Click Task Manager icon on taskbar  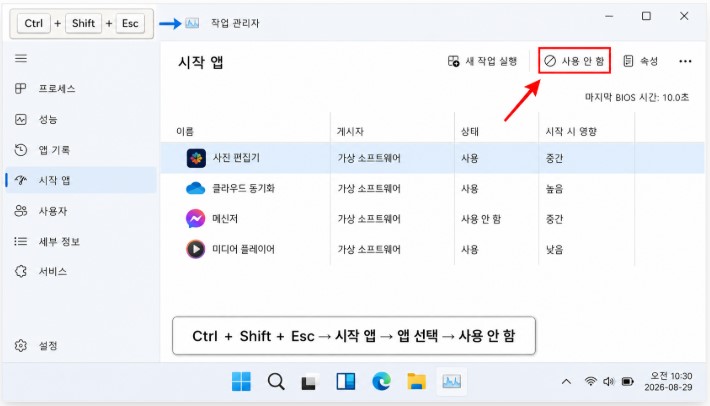451,382
